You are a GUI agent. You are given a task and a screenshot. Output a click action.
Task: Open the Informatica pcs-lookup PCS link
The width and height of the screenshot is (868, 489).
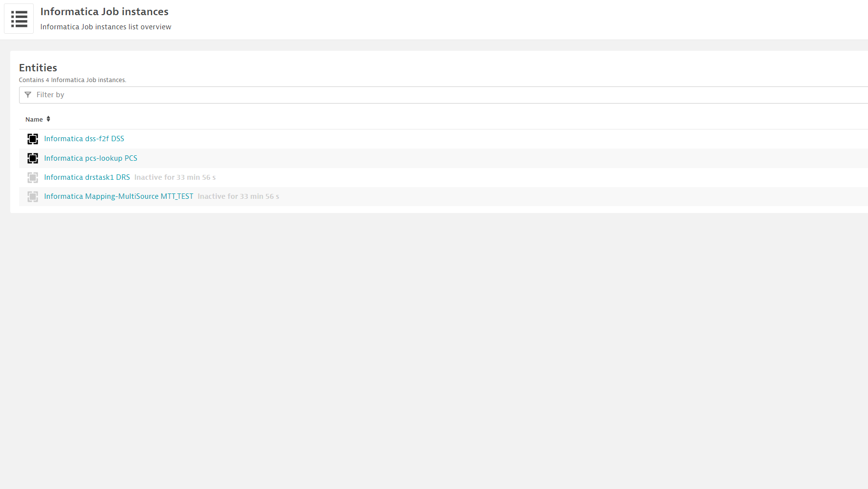pyautogui.click(x=90, y=158)
